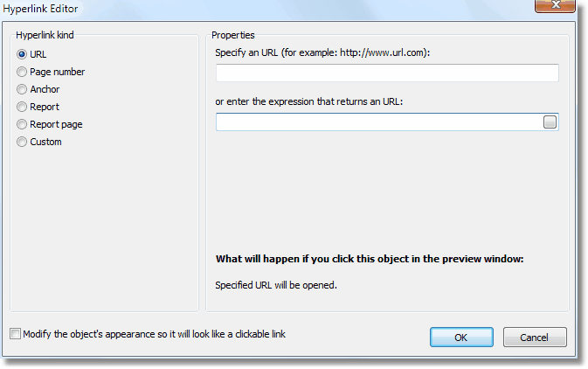The height and width of the screenshot is (369, 588).
Task: Click 'Specified URL will be opened' description
Action: pyautogui.click(x=275, y=284)
